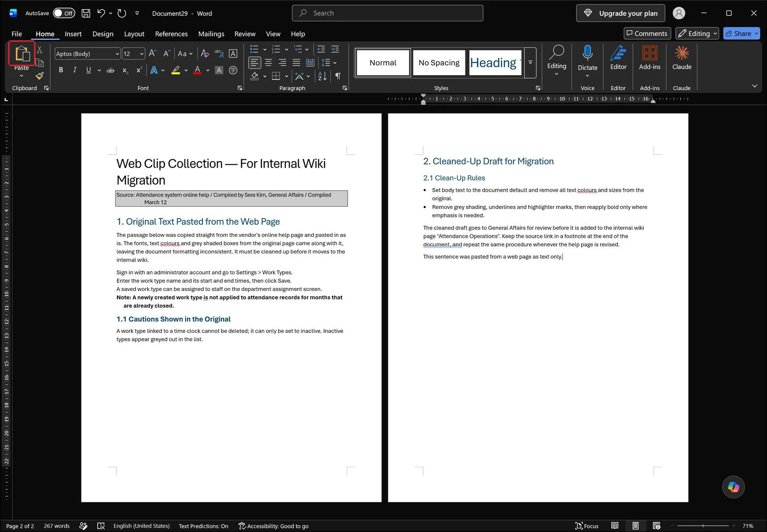This screenshot has width=767, height=532.
Task: Open the File menu
Action: click(x=17, y=34)
